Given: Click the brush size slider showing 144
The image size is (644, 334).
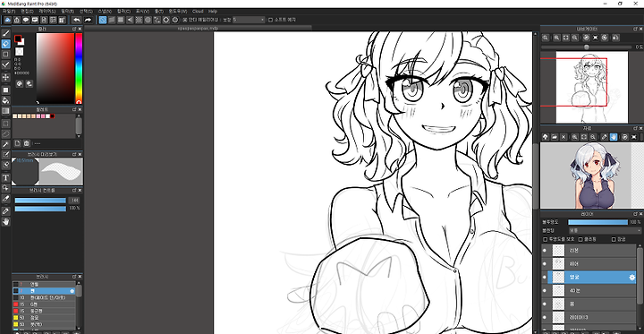Looking at the screenshot, I should 40,201.
